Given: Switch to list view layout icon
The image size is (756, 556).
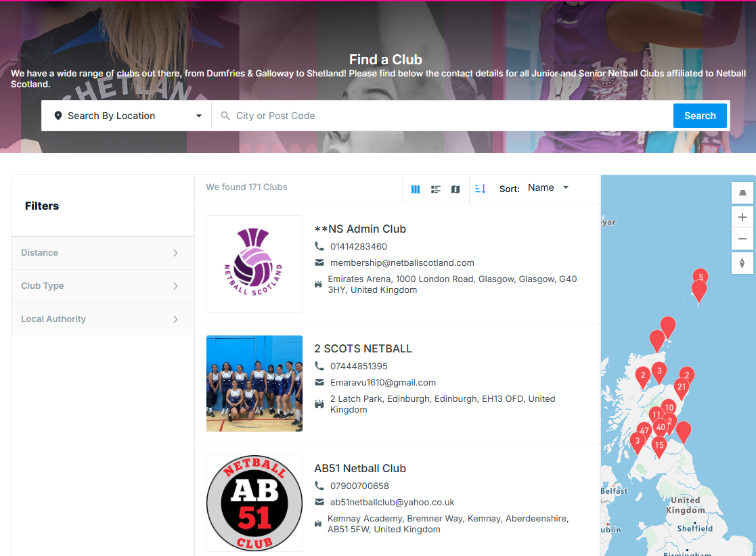Looking at the screenshot, I should [x=436, y=189].
